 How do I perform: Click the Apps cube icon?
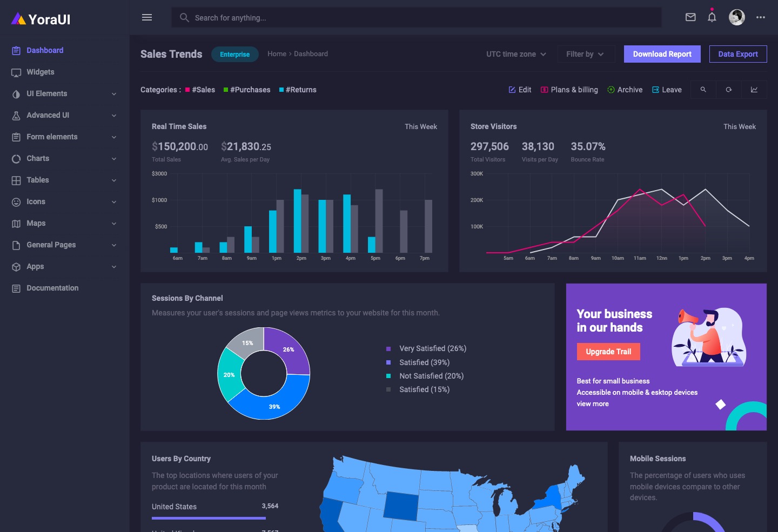coord(16,266)
